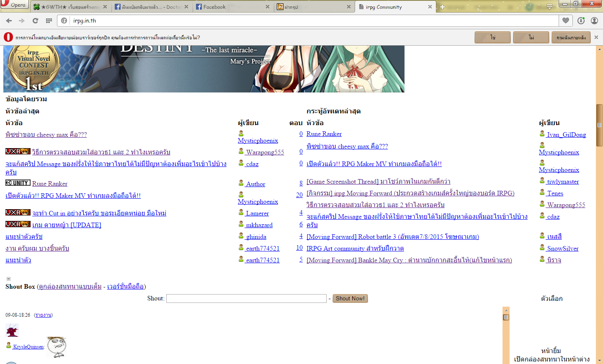View the tiwlymaster author profile

pos(563,182)
